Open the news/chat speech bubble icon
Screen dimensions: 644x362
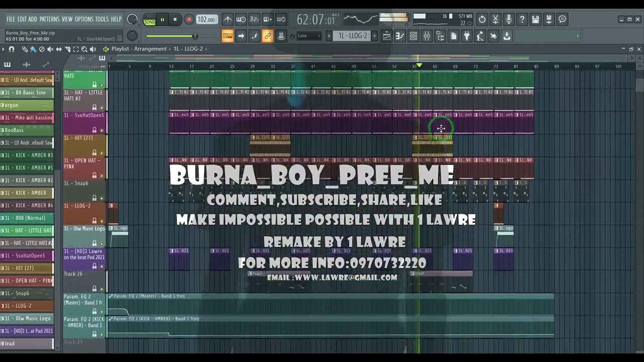tap(562, 20)
